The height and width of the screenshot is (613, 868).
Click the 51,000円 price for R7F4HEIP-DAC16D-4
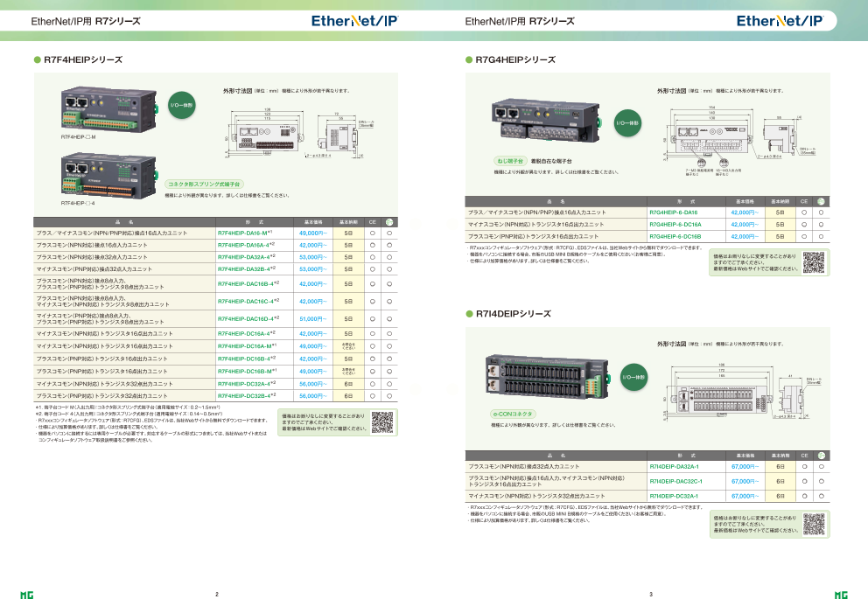click(313, 318)
